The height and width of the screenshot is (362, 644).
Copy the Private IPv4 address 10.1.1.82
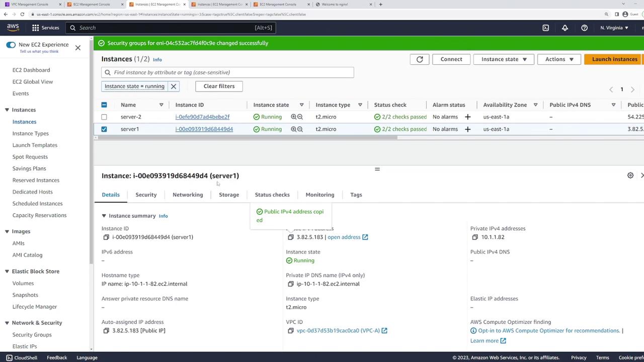[x=474, y=237]
